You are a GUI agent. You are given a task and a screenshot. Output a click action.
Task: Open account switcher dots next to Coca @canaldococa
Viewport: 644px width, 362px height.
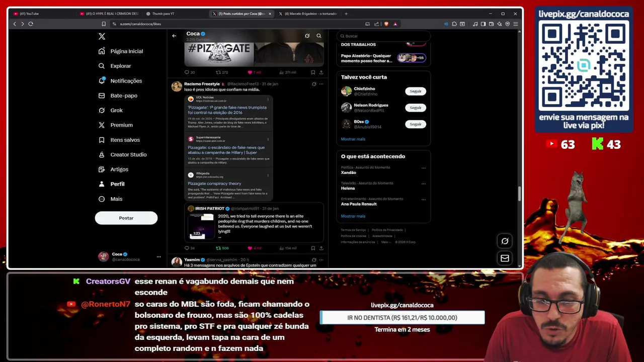(x=158, y=257)
